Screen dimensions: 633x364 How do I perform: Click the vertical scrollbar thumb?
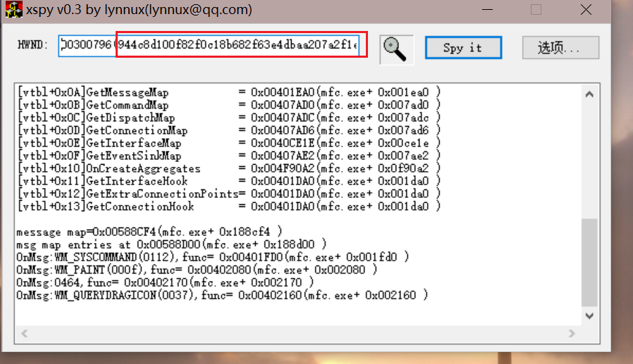[589, 263]
